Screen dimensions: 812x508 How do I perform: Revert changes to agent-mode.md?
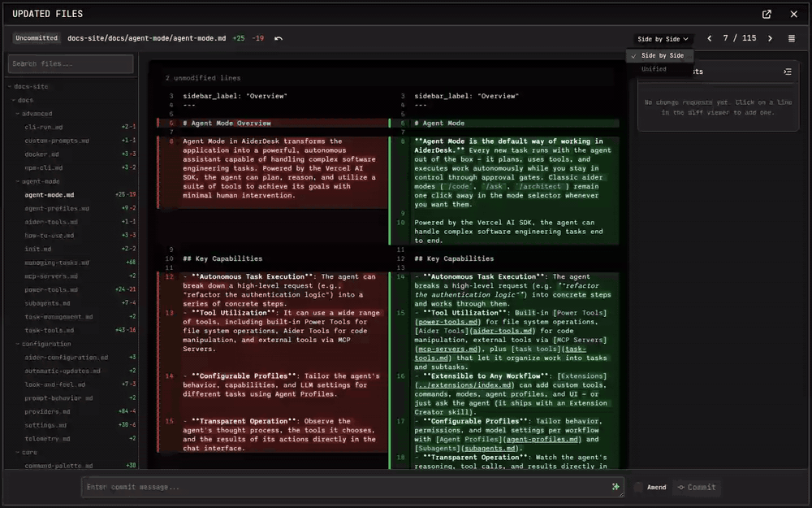[x=279, y=38]
